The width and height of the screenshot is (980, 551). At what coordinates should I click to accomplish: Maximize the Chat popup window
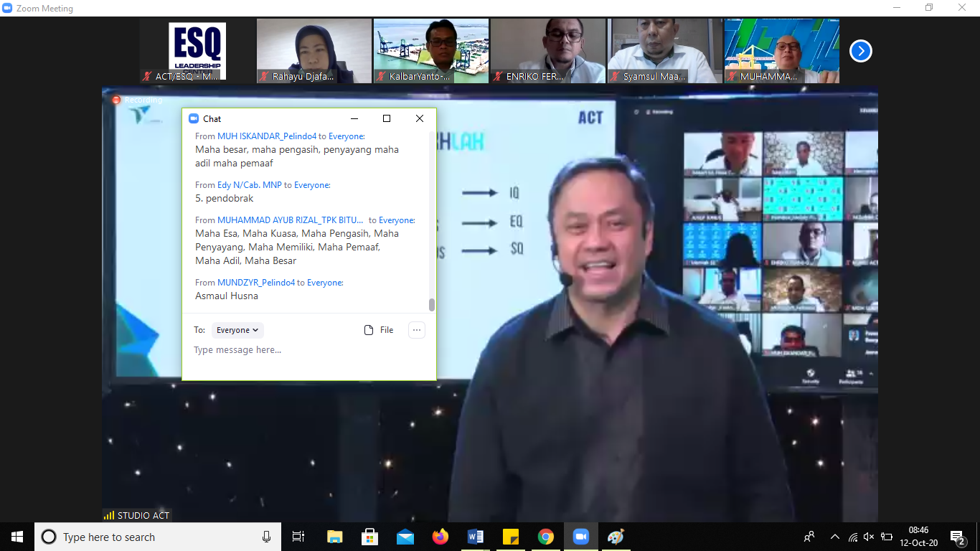(x=387, y=118)
